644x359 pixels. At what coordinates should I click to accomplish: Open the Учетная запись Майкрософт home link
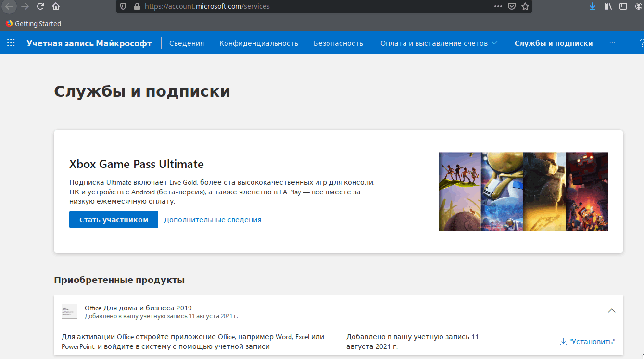click(x=89, y=43)
